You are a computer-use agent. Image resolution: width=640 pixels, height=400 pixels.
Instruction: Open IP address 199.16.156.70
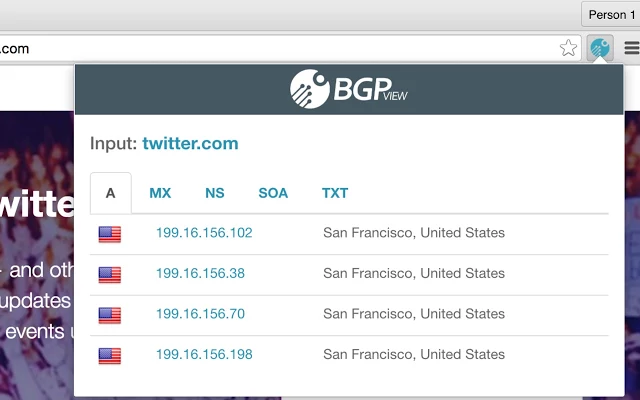pos(200,314)
